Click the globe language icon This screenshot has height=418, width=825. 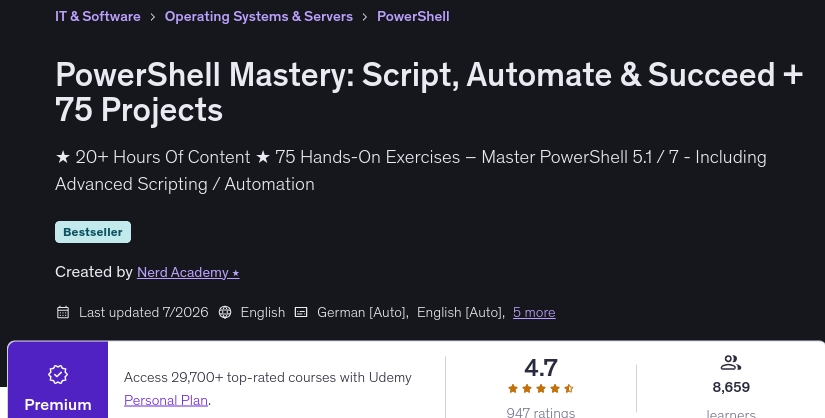click(x=225, y=312)
